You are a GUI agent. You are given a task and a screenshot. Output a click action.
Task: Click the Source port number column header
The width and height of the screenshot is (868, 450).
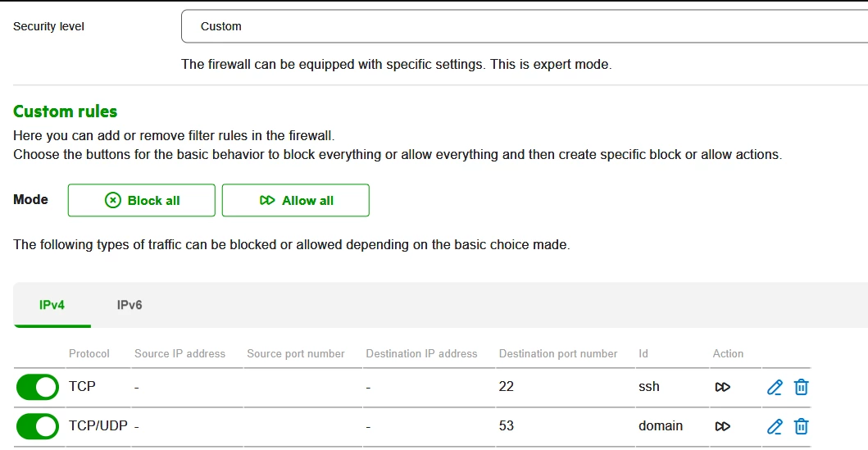point(296,354)
